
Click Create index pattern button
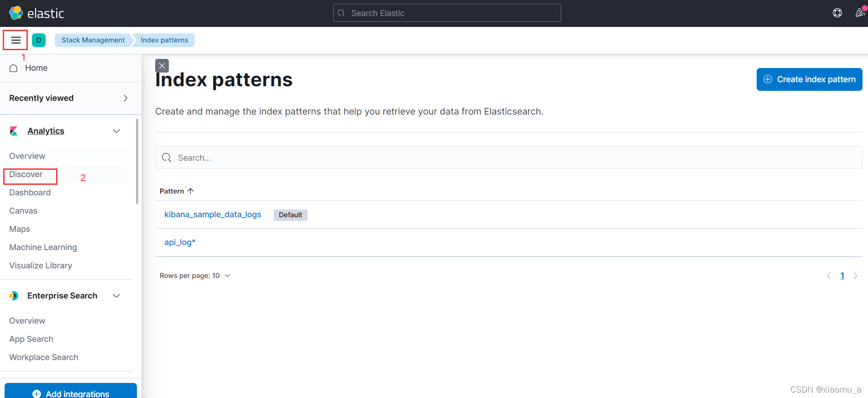tap(809, 79)
